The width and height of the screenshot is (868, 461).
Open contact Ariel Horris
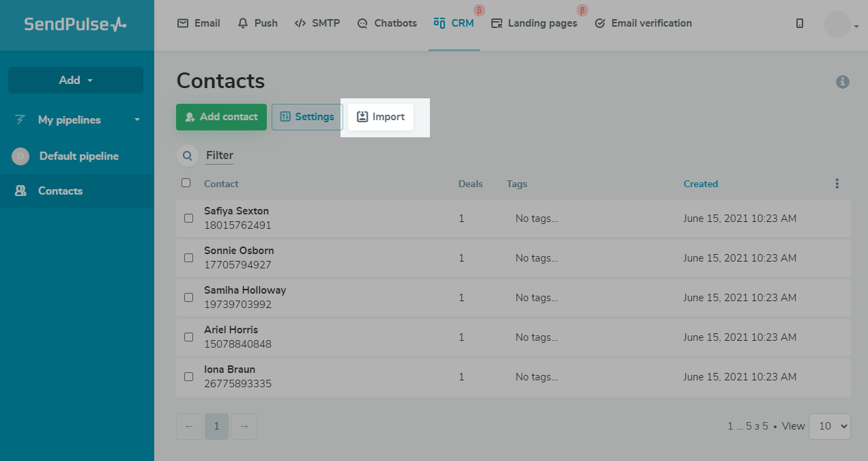point(231,330)
